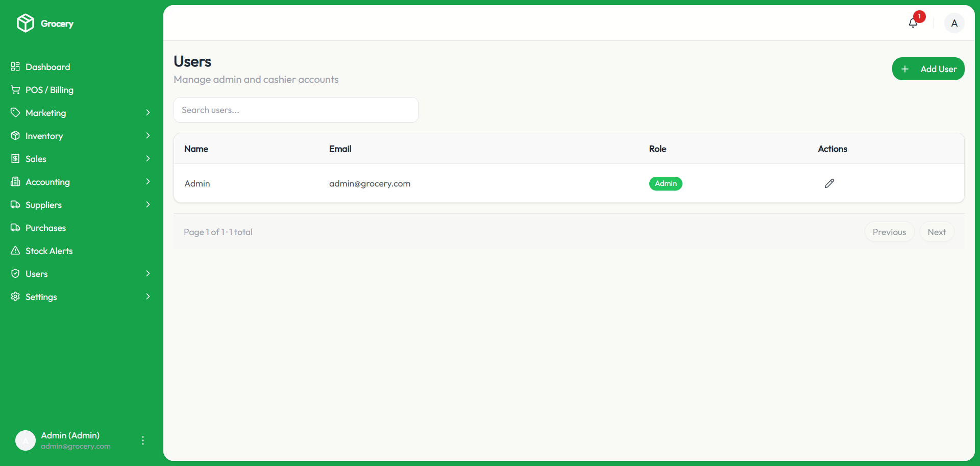The image size is (980, 466).
Task: Open the profile avatar menu in header
Action: (954, 23)
